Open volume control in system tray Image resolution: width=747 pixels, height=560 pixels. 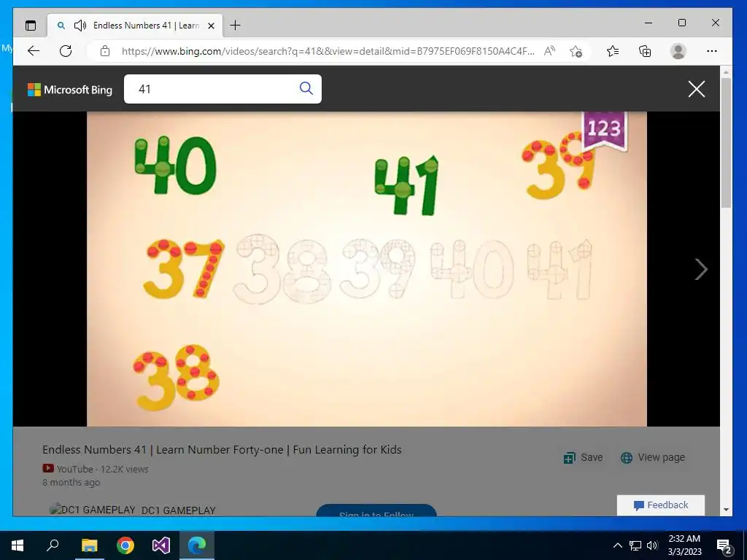pyautogui.click(x=652, y=545)
